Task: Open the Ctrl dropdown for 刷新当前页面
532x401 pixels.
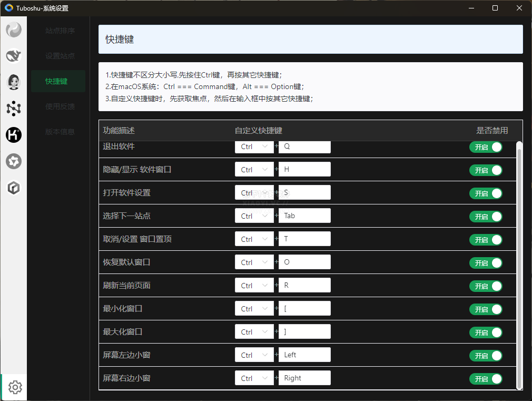Action: [x=254, y=285]
